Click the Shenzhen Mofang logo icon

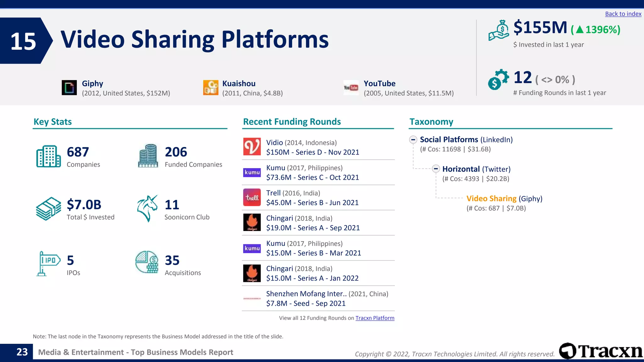tap(252, 299)
